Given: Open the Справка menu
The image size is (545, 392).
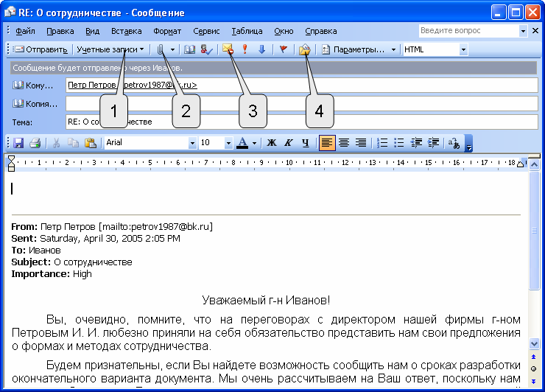Looking at the screenshot, I should (x=321, y=31).
